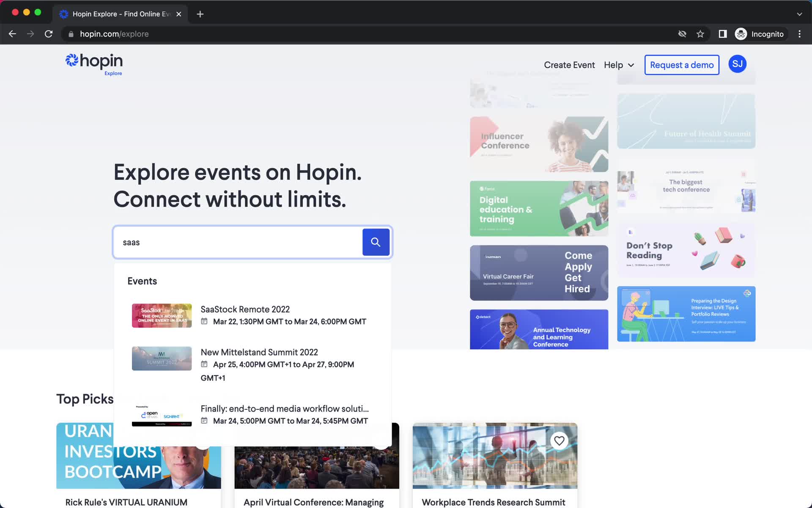Toggle favorite on Workplace Trends Summit
This screenshot has height=508, width=812.
click(560, 440)
